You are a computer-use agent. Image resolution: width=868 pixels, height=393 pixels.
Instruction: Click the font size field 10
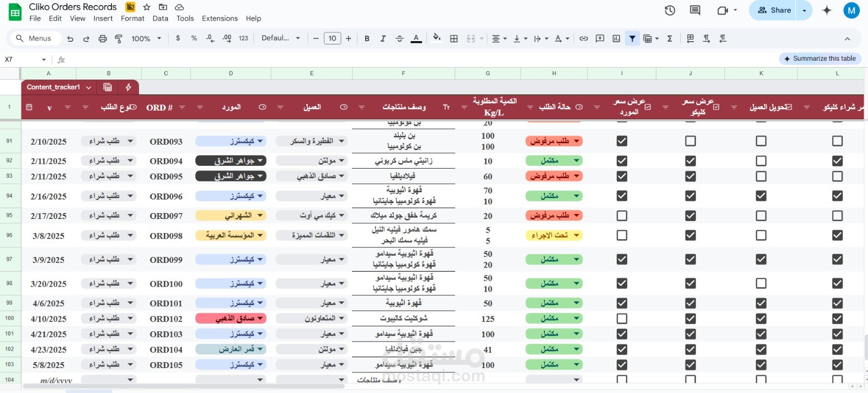click(332, 38)
